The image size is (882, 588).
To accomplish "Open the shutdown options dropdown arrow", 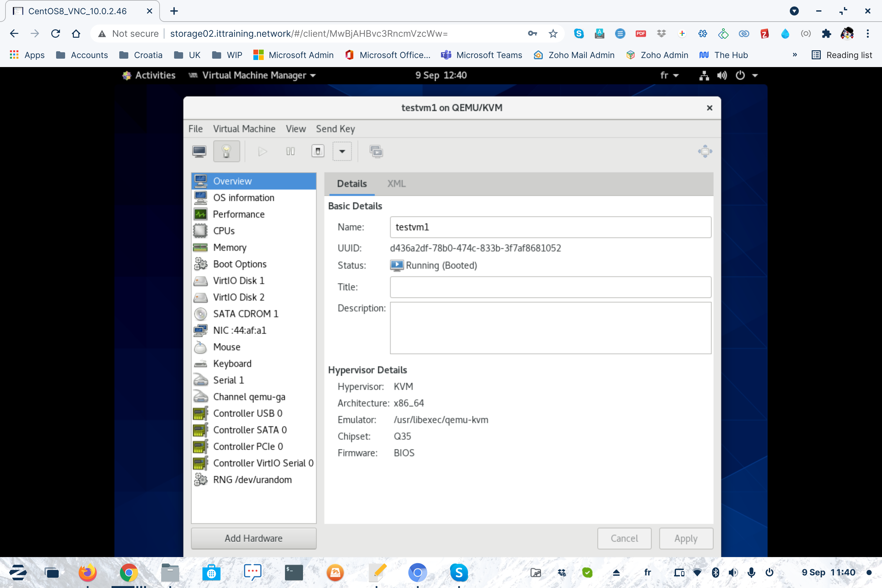I will pos(342,152).
